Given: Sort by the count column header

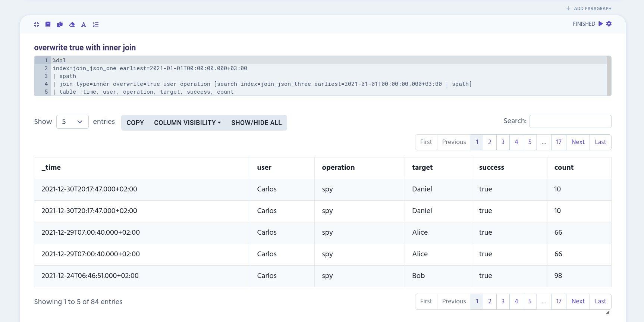Looking at the screenshot, I should coord(579,168).
